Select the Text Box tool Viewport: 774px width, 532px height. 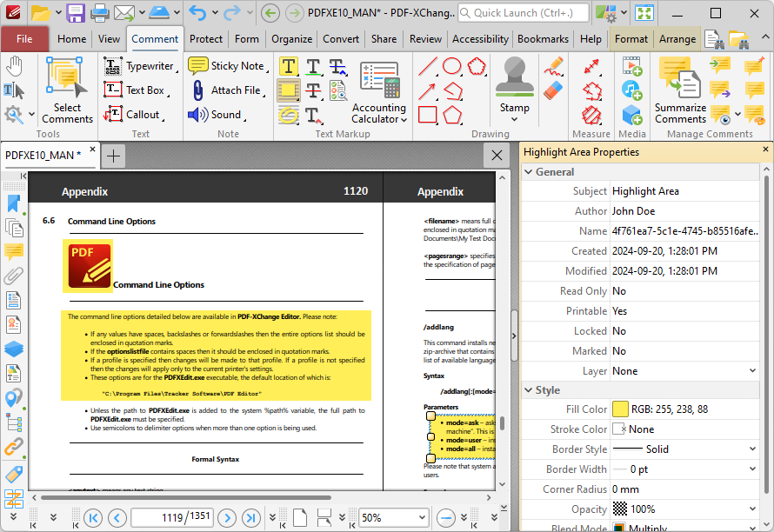point(135,90)
